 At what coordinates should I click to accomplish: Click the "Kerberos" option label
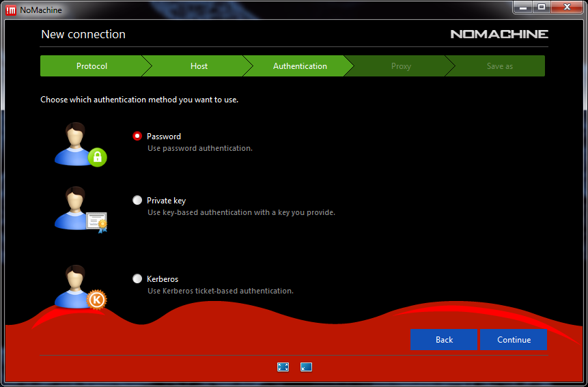pyautogui.click(x=163, y=279)
